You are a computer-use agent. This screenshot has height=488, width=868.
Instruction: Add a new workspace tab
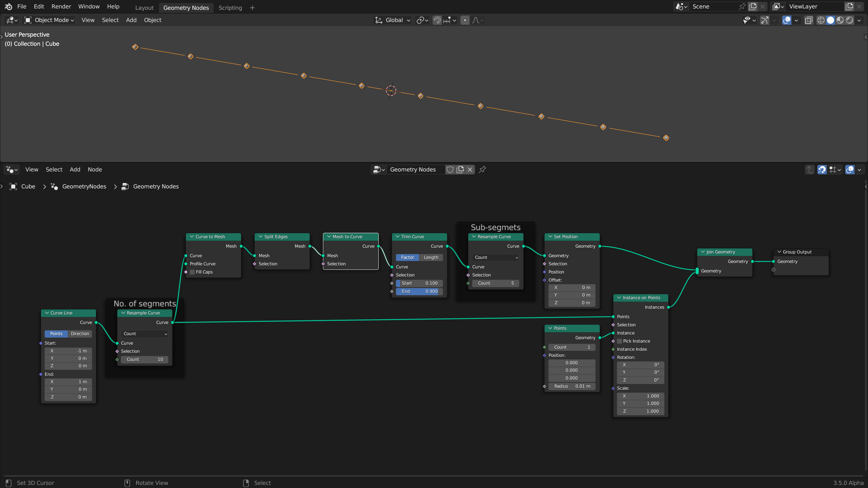click(x=252, y=7)
